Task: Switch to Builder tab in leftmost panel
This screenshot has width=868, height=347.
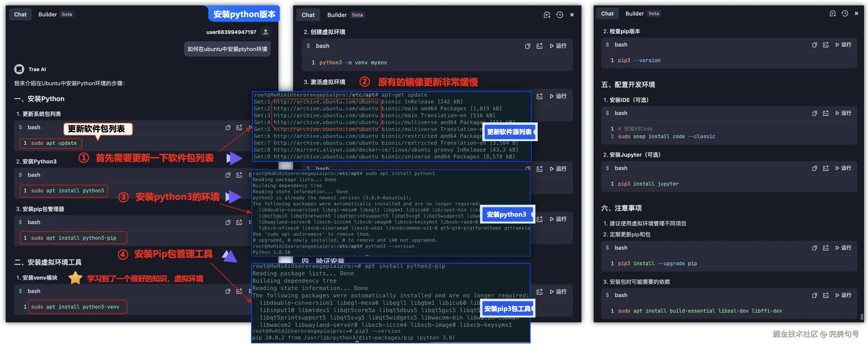Action: coord(47,15)
